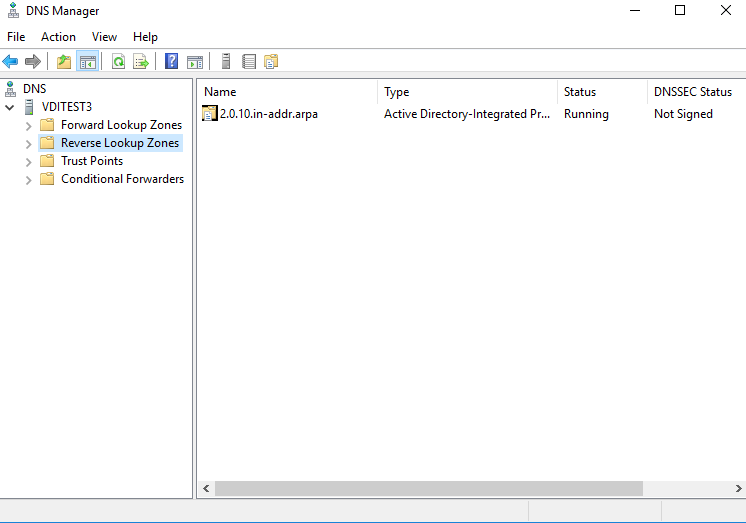Select Conditional Forwarders label

coord(122,179)
